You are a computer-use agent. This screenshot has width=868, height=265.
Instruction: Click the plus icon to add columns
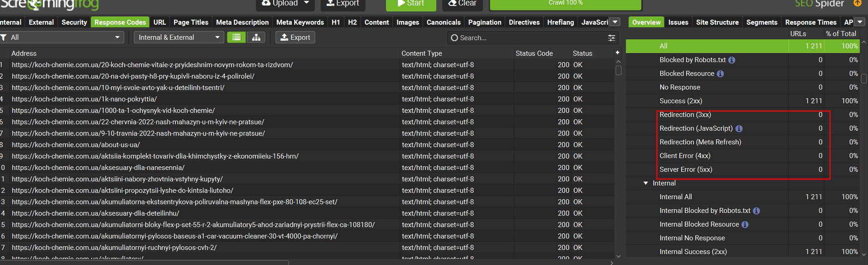[617, 53]
